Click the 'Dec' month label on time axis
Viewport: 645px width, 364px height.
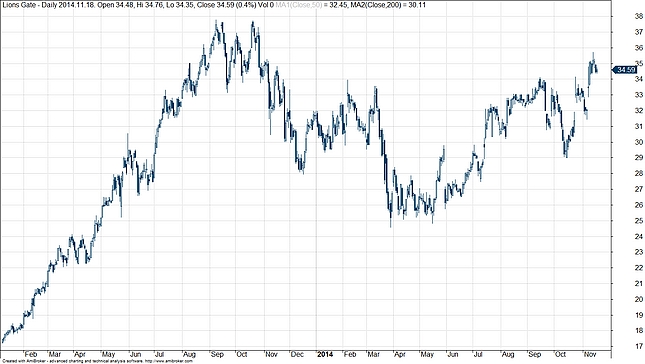(297, 354)
